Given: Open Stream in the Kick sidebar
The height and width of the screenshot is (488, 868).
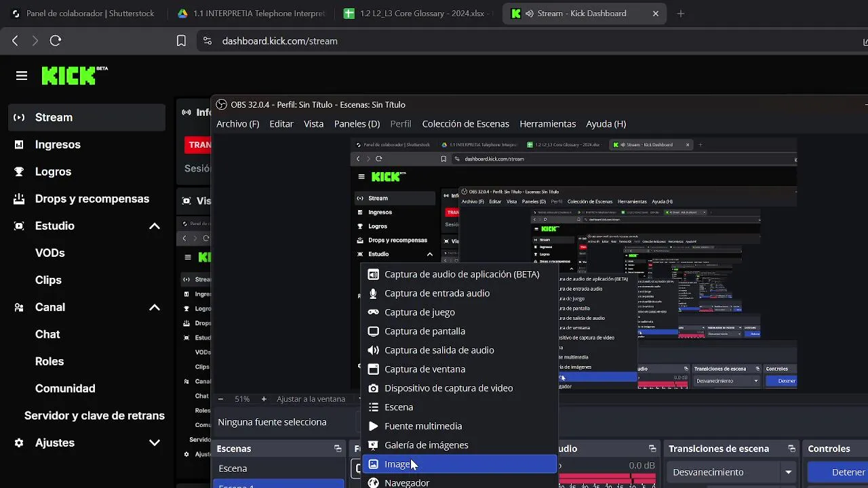Looking at the screenshot, I should tap(87, 117).
